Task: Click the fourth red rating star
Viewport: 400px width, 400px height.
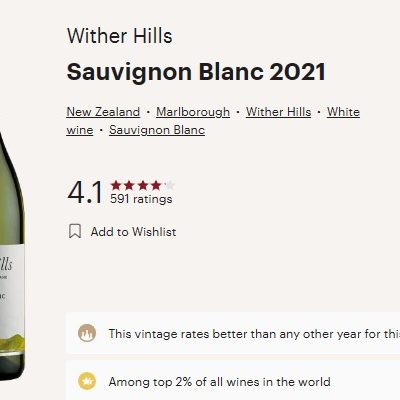Action: click(156, 185)
